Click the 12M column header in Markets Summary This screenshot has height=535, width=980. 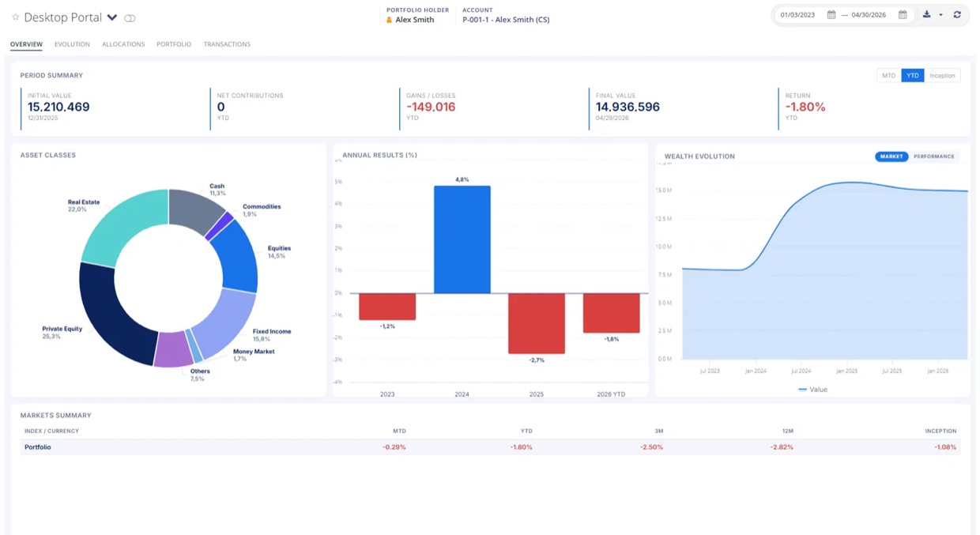787,431
